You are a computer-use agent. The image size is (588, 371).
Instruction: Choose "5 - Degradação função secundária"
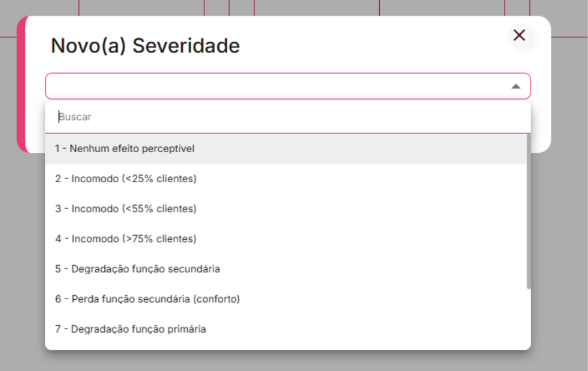(x=137, y=269)
